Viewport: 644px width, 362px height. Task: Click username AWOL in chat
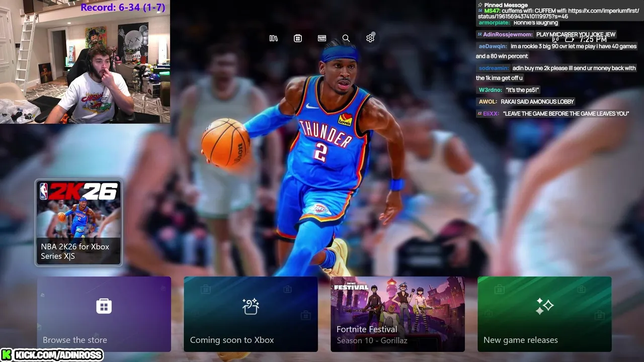[488, 102]
